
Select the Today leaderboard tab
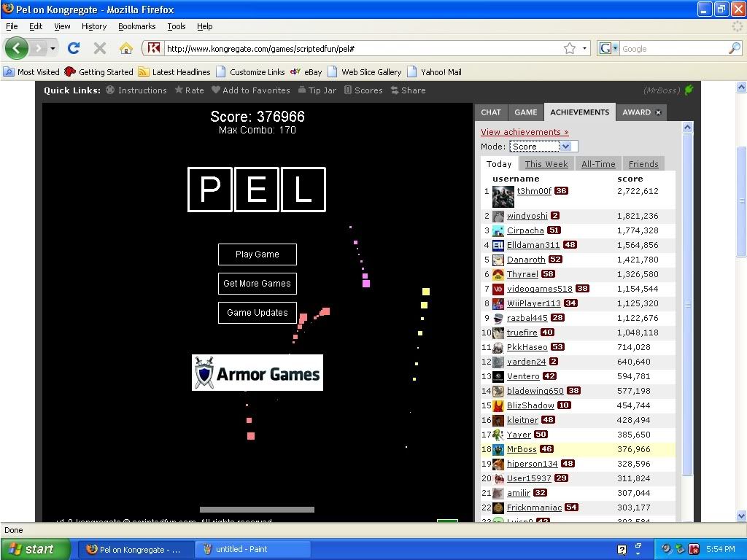pyautogui.click(x=499, y=164)
